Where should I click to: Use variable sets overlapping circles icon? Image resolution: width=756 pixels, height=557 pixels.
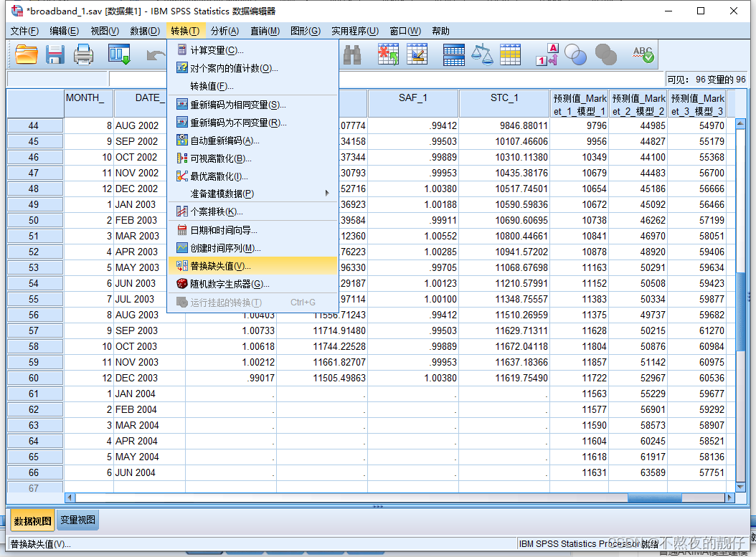(575, 54)
